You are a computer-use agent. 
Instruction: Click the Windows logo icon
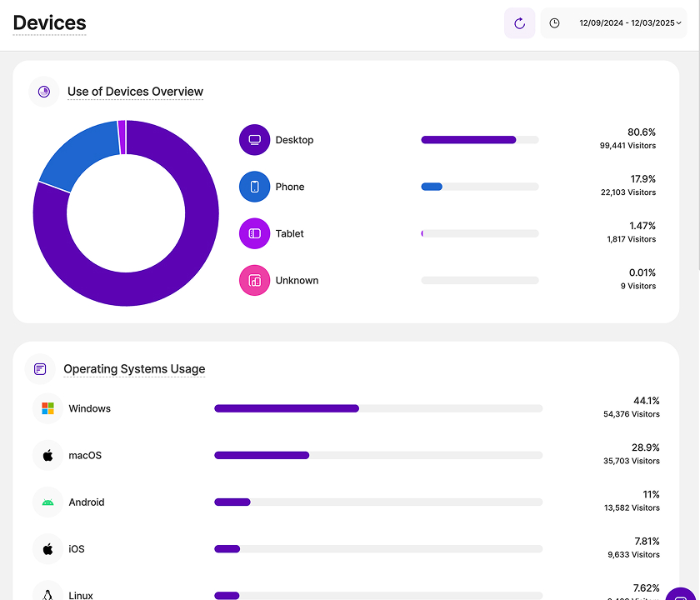point(47,408)
